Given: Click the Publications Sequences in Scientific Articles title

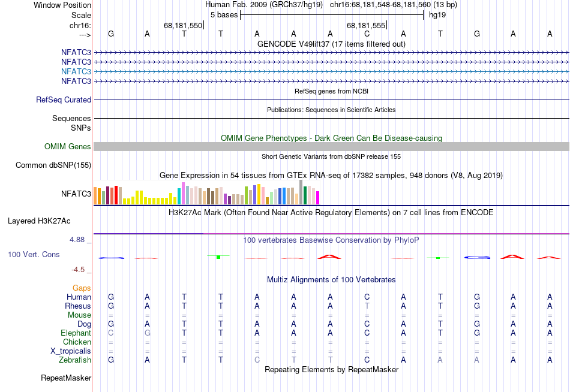Looking at the screenshot, I should 331,110.
